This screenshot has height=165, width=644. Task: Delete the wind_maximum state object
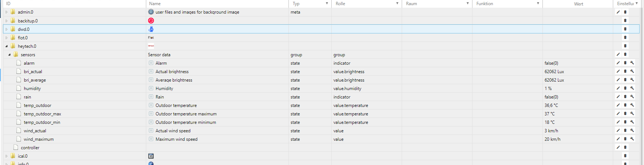click(x=625, y=139)
